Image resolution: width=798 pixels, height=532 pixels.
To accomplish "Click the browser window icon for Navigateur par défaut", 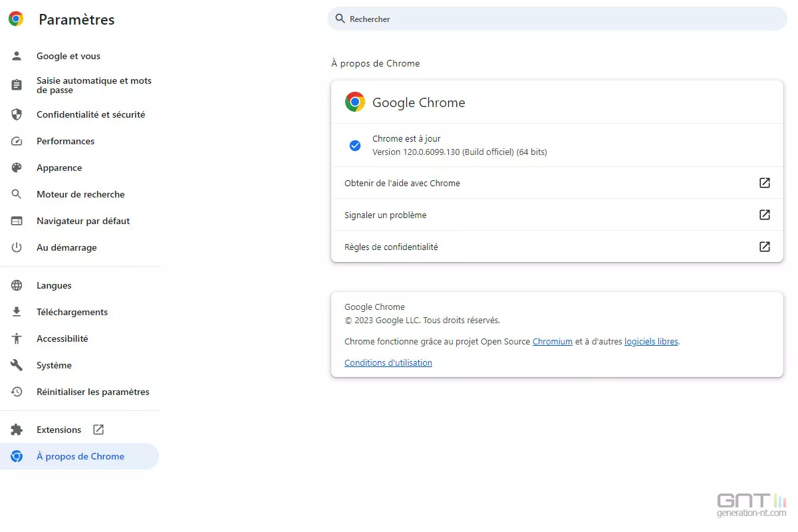I will point(17,221).
